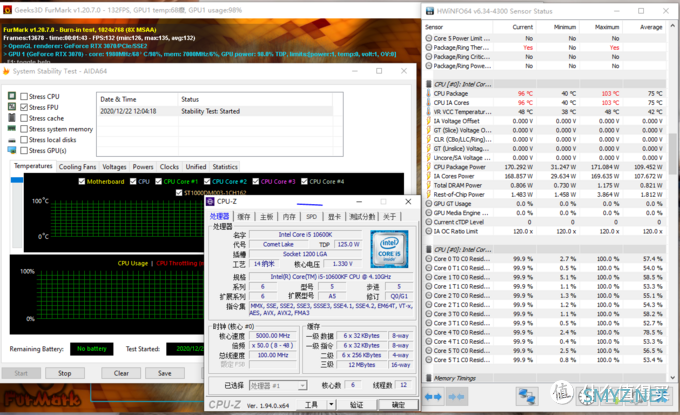The width and height of the screenshot is (680, 415).
Task: Open the Statistics tab in AIDA64
Action: pos(225,167)
